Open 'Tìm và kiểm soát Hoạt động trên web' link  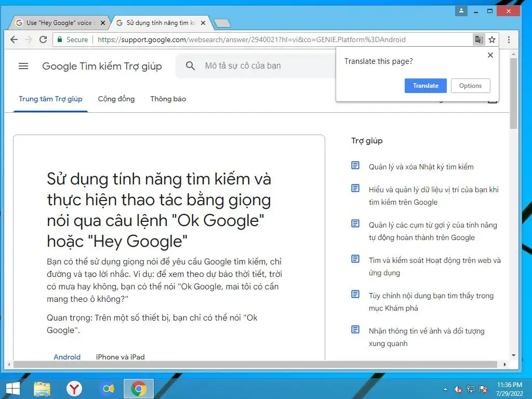[435, 267]
